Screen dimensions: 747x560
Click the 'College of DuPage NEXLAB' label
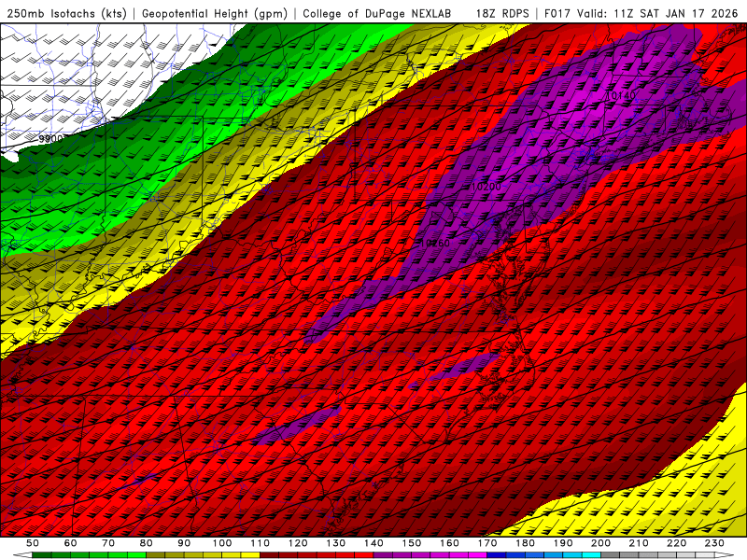point(377,13)
